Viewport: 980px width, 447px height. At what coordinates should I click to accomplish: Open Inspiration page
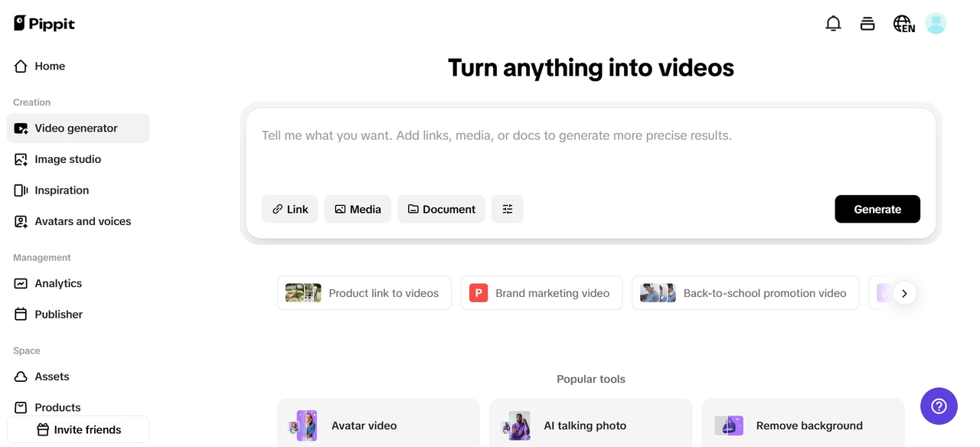tap(62, 191)
